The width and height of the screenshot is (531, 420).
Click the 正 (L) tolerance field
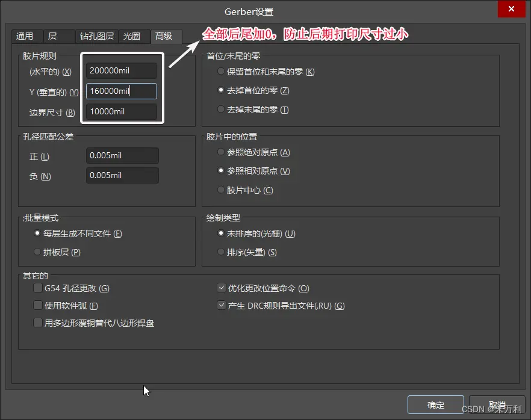[x=122, y=156]
